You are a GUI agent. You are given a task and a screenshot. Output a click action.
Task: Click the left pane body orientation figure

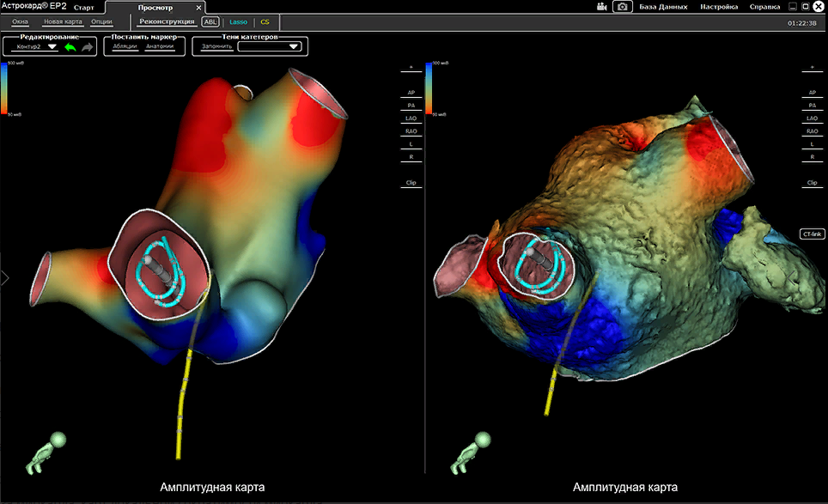pyautogui.click(x=46, y=454)
